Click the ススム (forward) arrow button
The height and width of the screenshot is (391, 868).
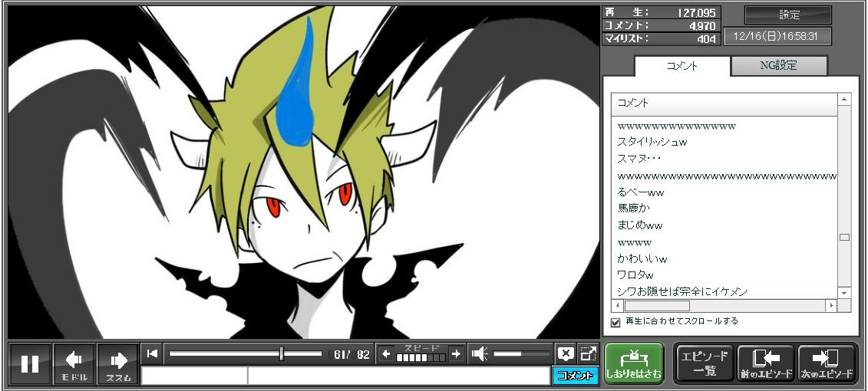[118, 363]
